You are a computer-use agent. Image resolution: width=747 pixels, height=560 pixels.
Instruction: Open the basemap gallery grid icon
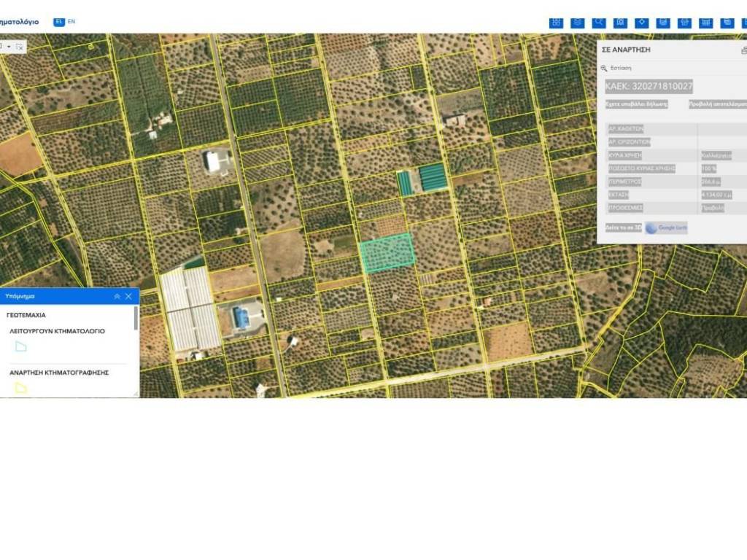point(556,23)
